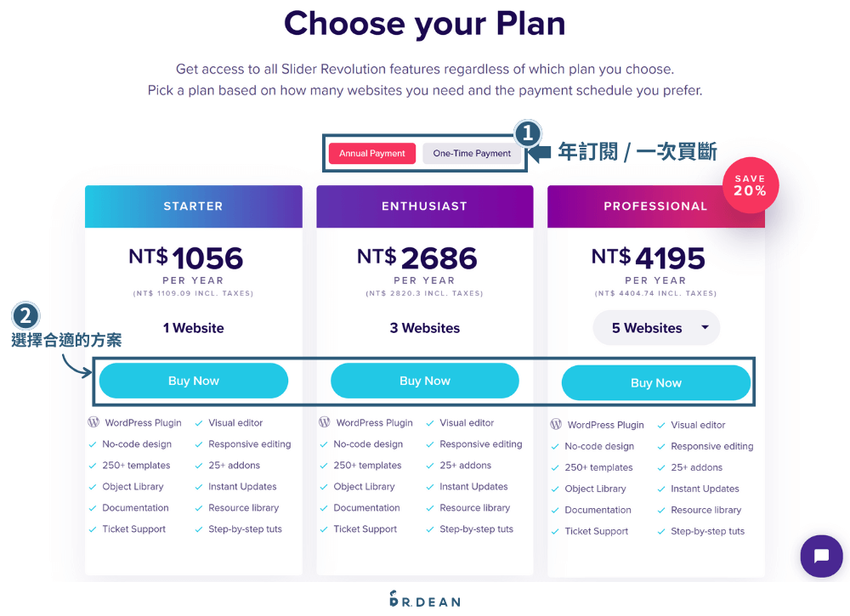Screen dimensions: 850x616
Task: Click Buy Now under the Professional plan
Action: (656, 383)
